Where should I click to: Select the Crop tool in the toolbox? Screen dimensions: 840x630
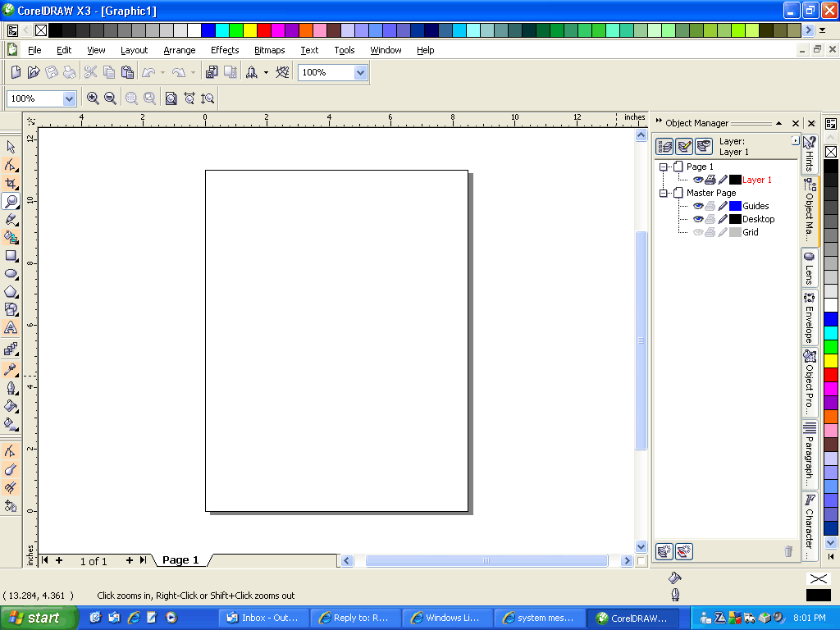(x=11, y=183)
